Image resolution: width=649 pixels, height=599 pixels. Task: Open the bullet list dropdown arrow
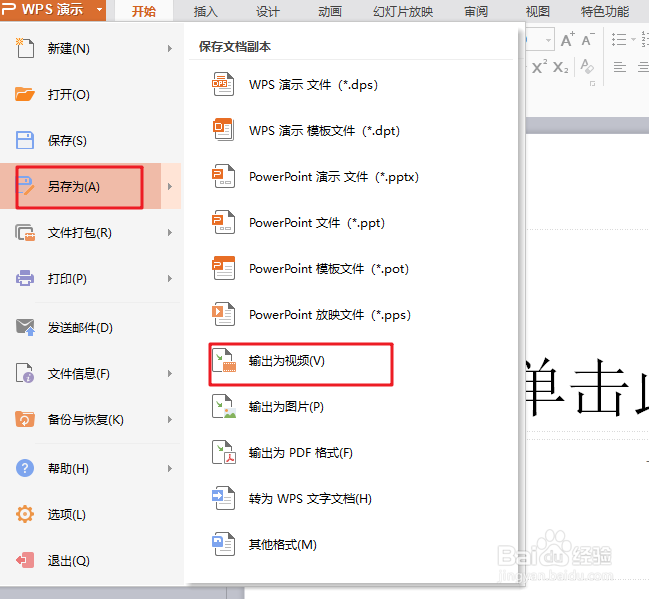click(x=633, y=40)
